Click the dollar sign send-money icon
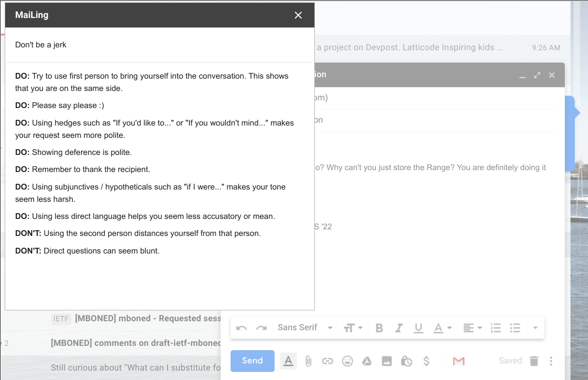This screenshot has width=588, height=380. tap(426, 361)
